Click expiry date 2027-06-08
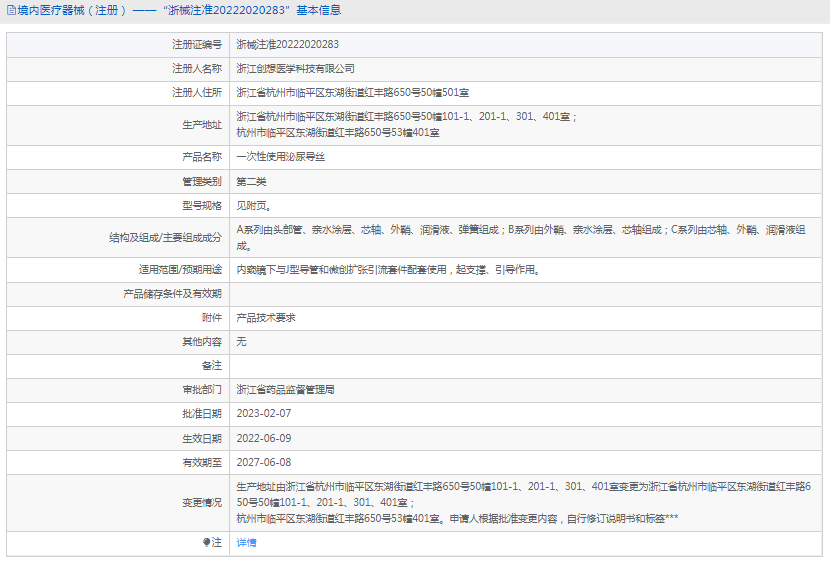This screenshot has height=562, width=830. [264, 462]
